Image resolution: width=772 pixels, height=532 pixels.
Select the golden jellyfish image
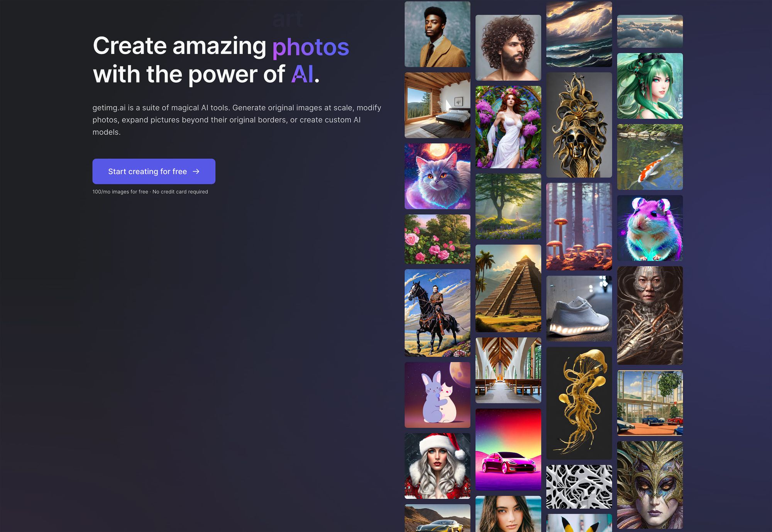(x=579, y=403)
